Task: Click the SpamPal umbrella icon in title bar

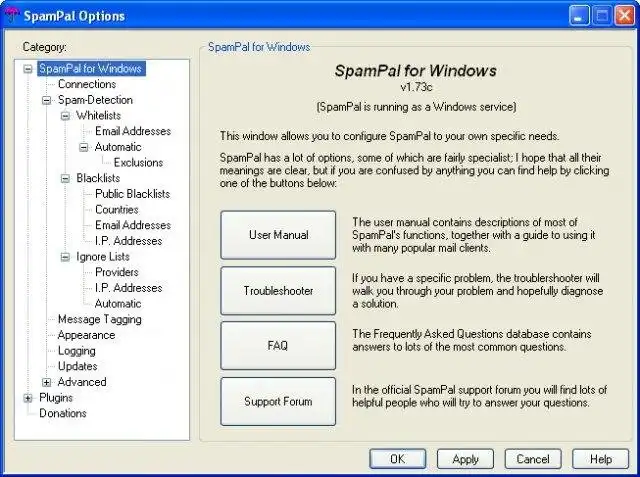Action: pos(12,15)
